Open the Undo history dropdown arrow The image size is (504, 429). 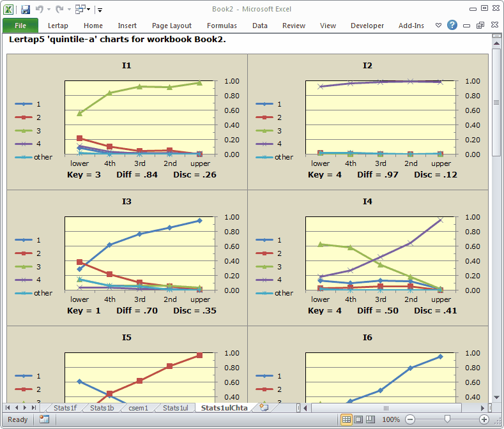pos(49,10)
